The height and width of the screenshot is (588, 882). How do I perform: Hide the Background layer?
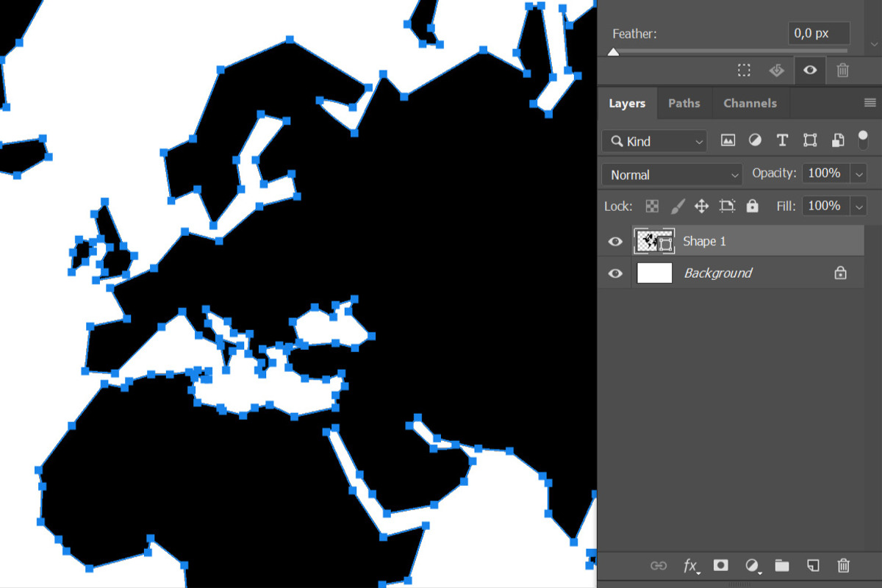[615, 273]
